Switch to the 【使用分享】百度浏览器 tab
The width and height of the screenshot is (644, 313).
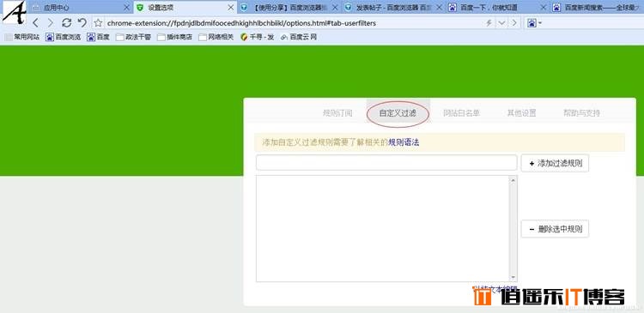pos(289,8)
